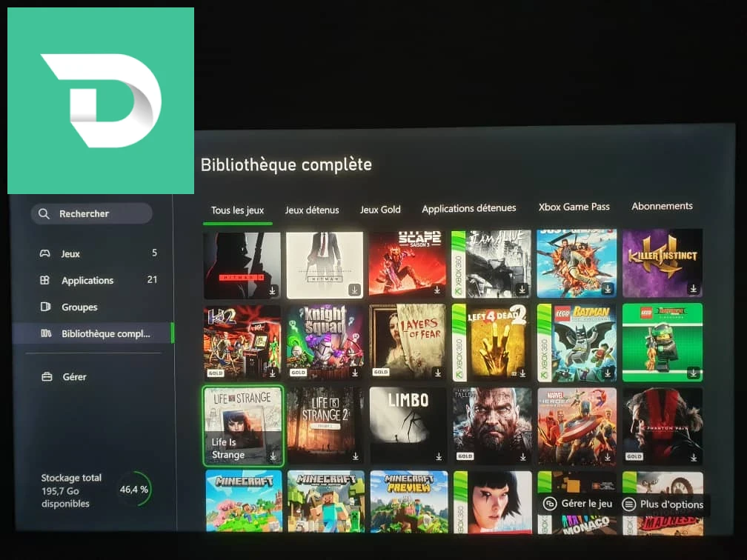Click the count 21 next to Applications

(152, 279)
